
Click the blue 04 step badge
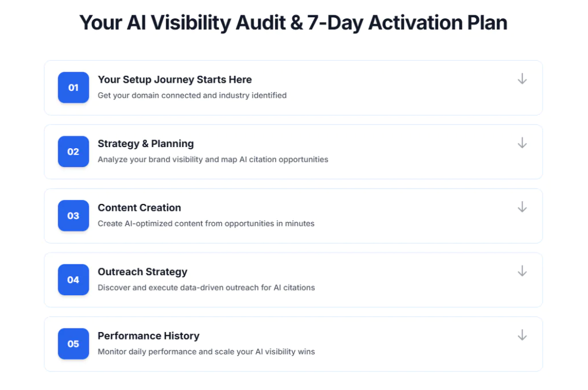[x=73, y=280]
